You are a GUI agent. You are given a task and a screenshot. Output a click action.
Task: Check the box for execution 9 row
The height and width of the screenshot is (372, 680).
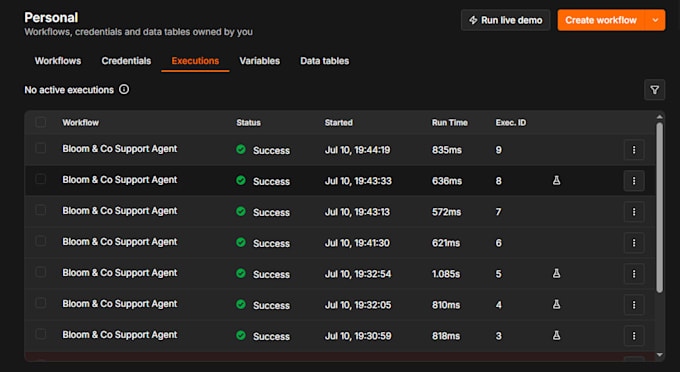click(x=41, y=148)
